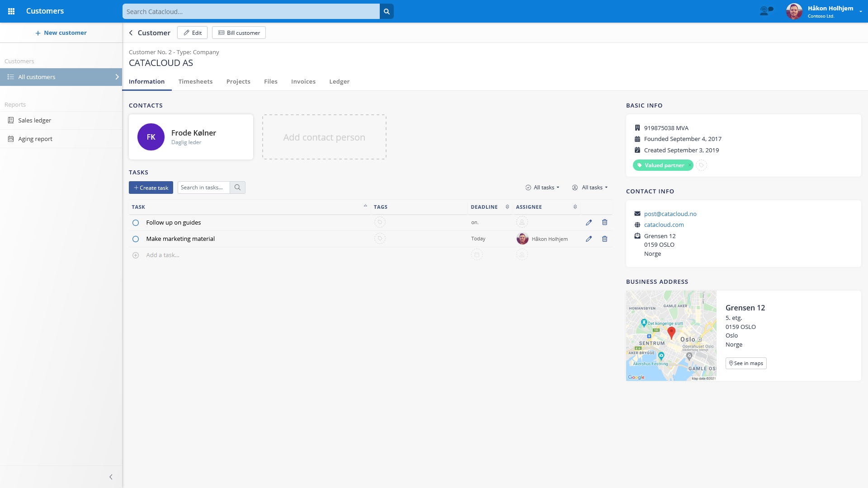Collapse the left sidebar panel
The height and width of the screenshot is (488, 868).
pos(111,477)
